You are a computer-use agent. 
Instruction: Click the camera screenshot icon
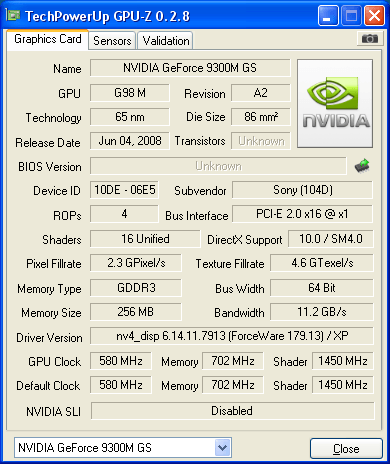(369, 39)
